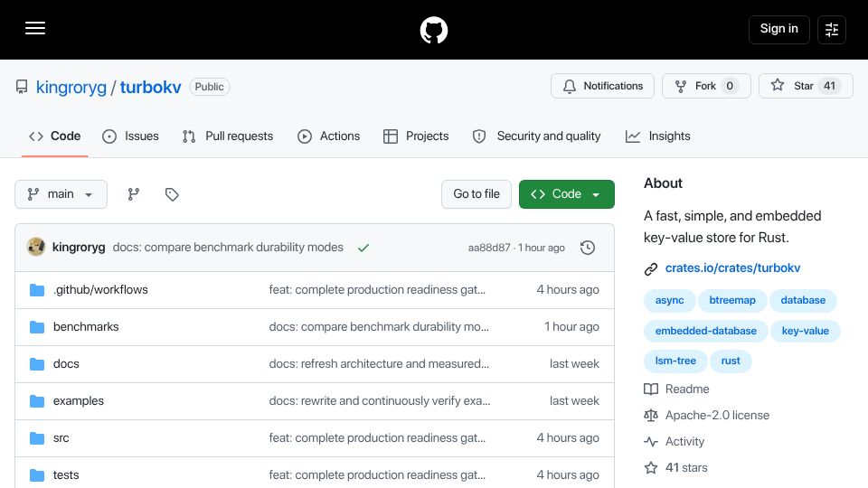View tags via the tag icon

point(172,194)
